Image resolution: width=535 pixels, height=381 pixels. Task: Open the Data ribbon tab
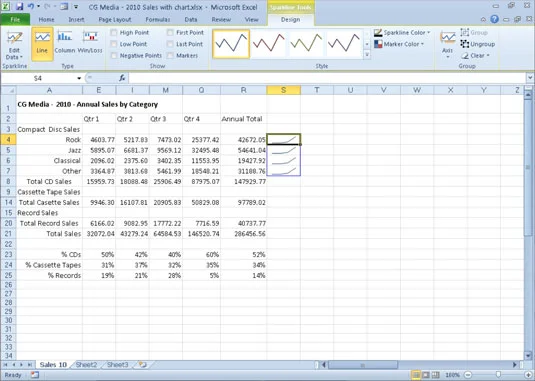point(191,20)
